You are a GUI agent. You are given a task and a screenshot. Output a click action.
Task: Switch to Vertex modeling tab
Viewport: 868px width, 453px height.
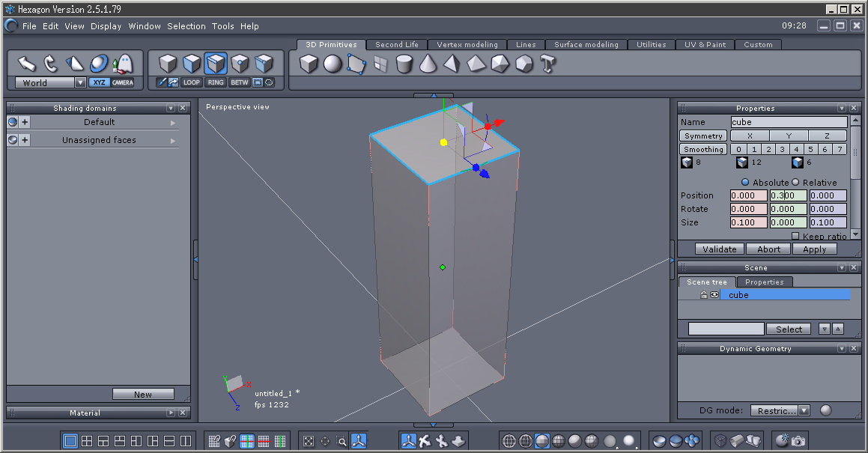467,44
